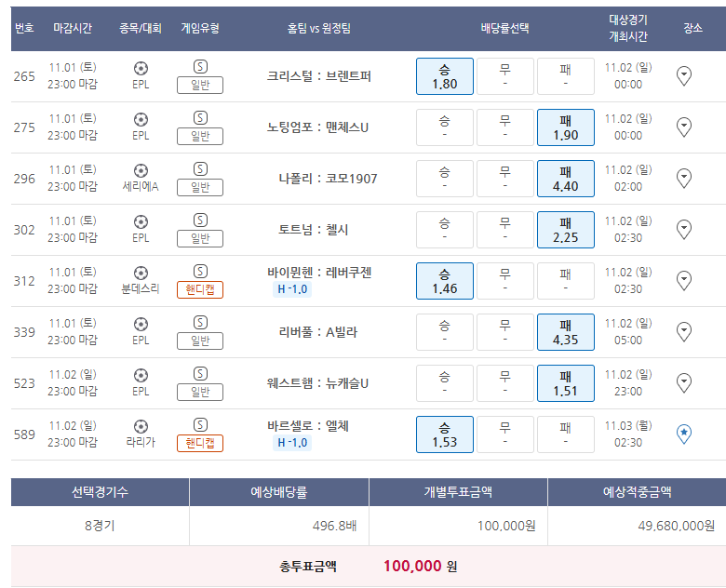Click 노팅엄포 : 맨체스U match name

pos(317,127)
